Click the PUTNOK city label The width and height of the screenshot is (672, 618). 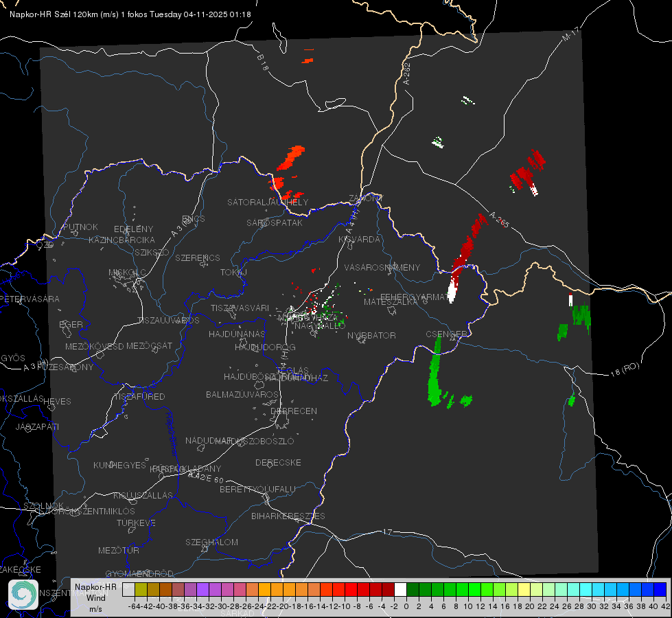(80, 227)
